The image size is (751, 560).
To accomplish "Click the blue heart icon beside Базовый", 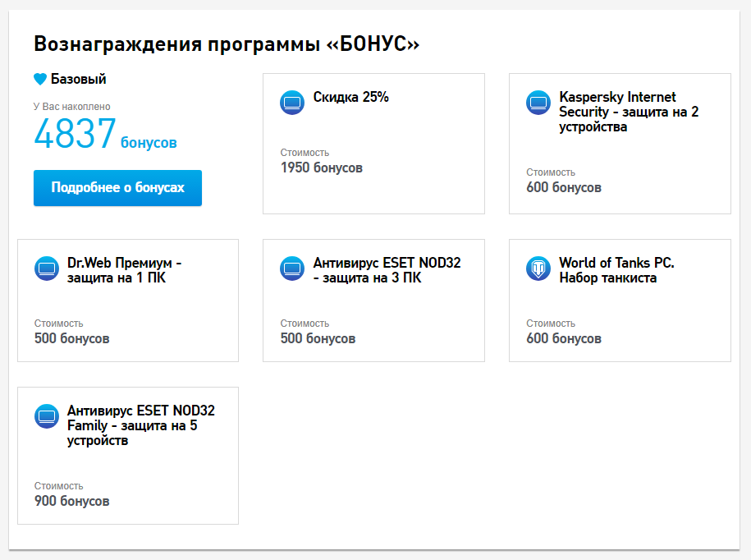I will point(40,79).
